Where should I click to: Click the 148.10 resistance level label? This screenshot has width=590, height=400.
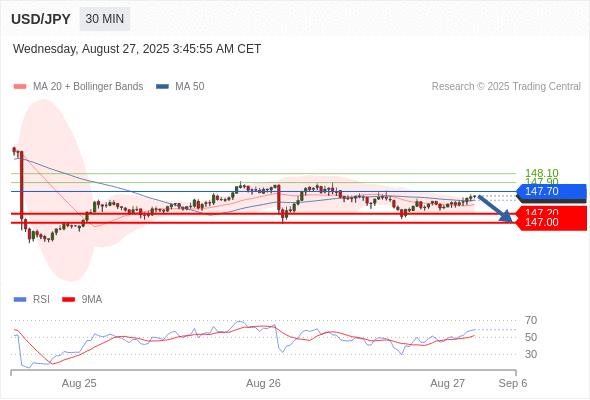coord(541,173)
